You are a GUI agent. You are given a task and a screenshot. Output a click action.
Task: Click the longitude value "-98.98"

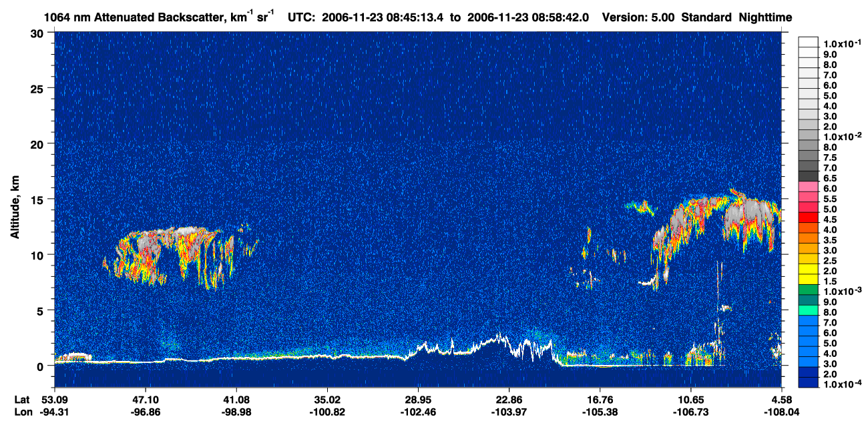(236, 412)
